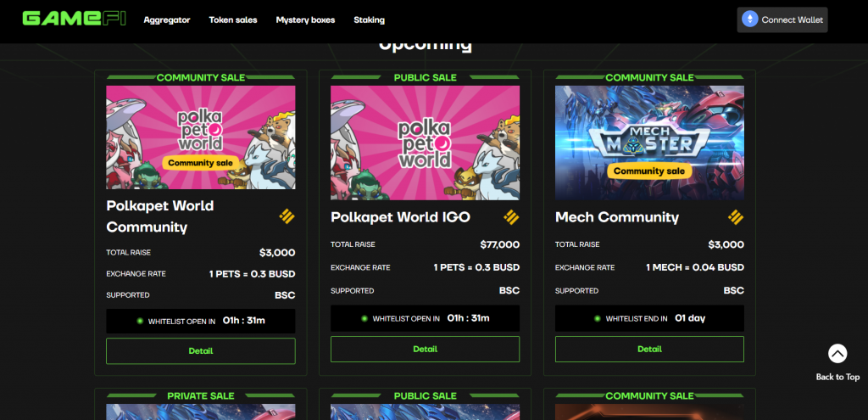868x420 pixels.
Task: Click green status dot in Mech Community whitelist
Action: (598, 318)
